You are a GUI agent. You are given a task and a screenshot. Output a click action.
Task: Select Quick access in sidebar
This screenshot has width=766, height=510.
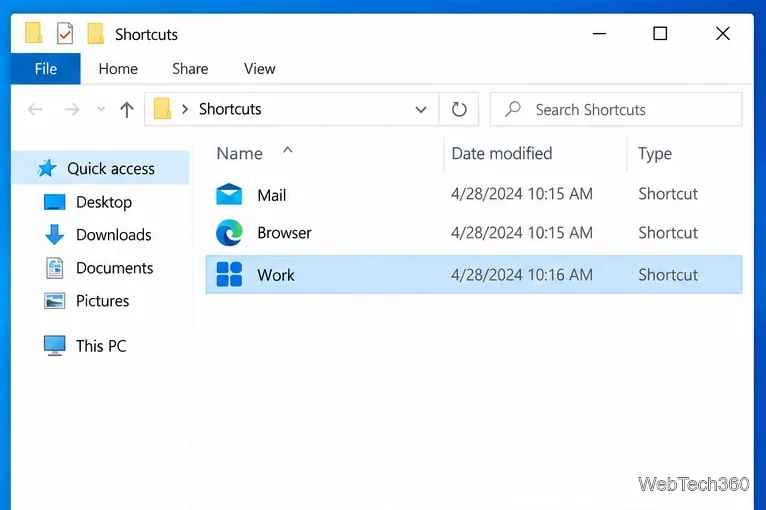tap(101, 168)
